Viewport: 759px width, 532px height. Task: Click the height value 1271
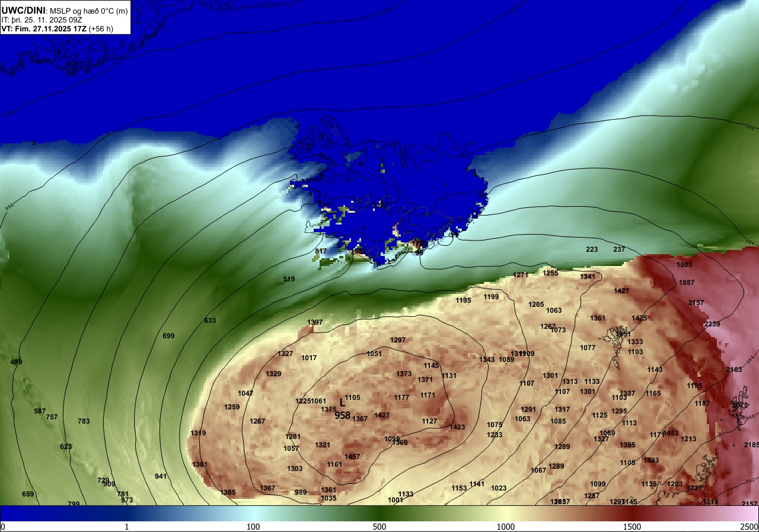click(521, 275)
